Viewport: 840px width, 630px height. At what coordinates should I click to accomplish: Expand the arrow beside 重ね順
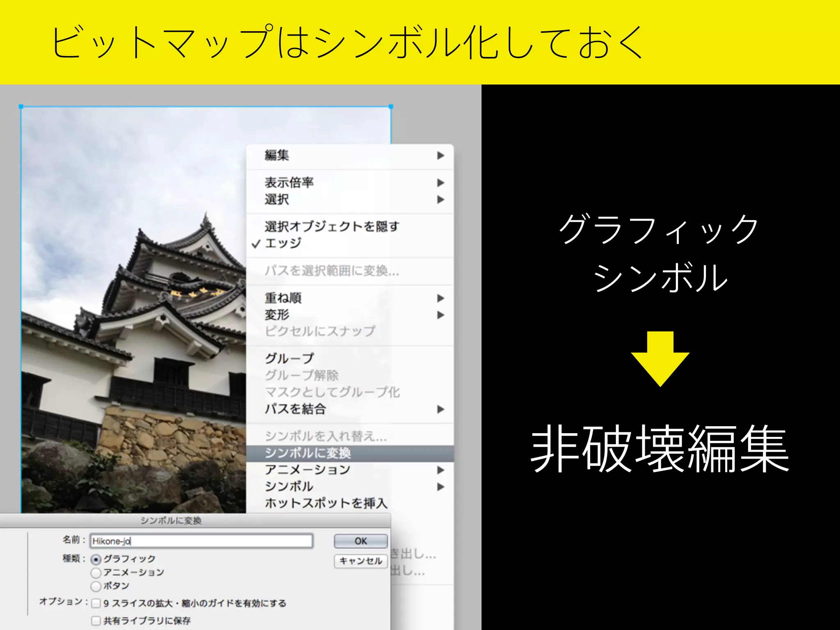click(x=441, y=298)
